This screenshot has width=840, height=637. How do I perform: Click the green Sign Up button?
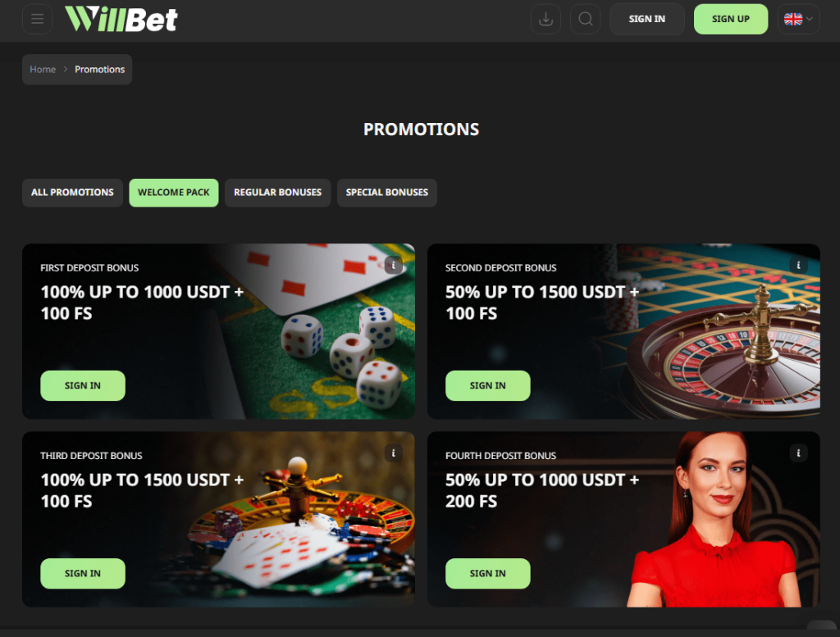[731, 20]
